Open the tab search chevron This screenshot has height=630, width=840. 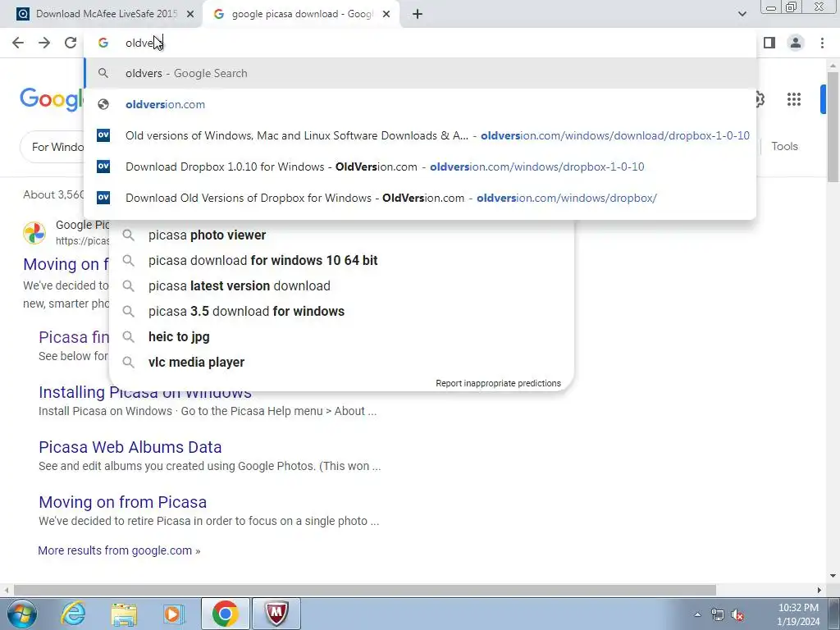pos(742,15)
